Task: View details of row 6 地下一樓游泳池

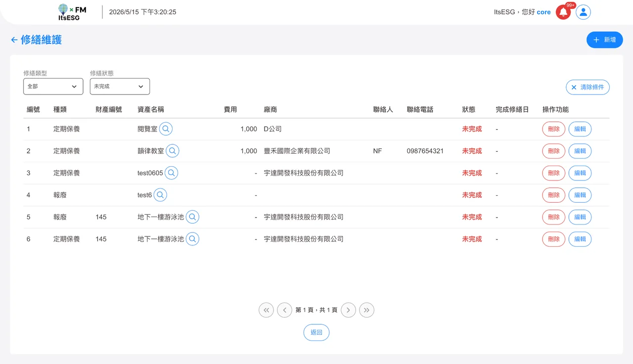Action: 193,239
